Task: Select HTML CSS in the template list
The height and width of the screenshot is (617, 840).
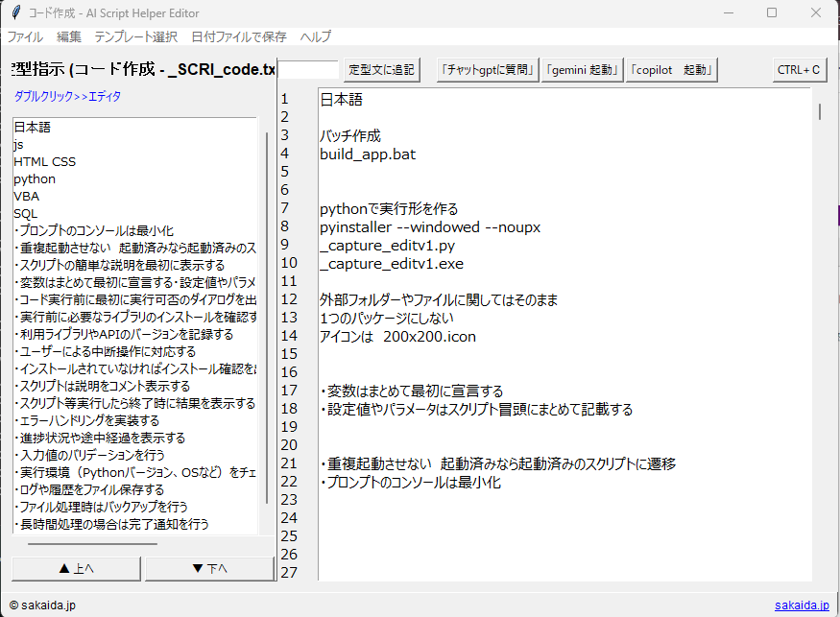Action: [44, 161]
